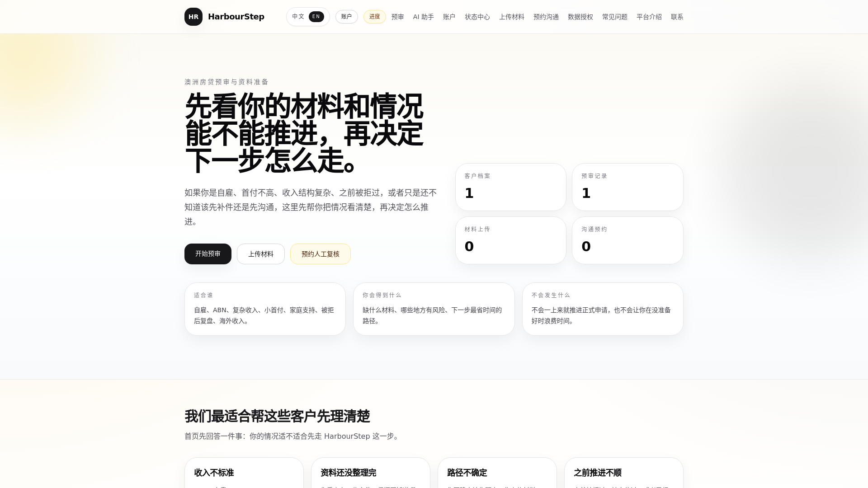Click the HR logo icon
Image resolution: width=868 pixels, height=488 pixels.
click(193, 17)
